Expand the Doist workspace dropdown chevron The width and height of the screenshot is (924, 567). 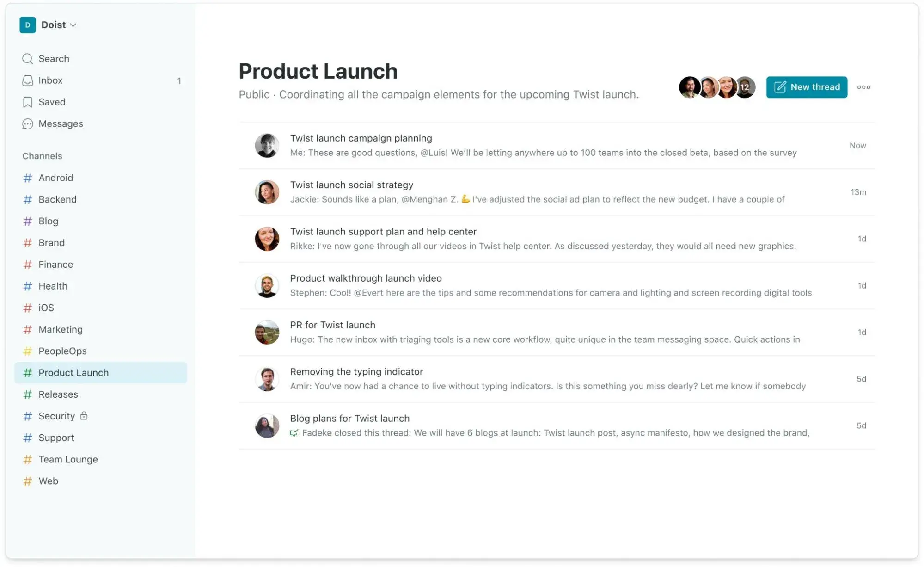coord(73,25)
